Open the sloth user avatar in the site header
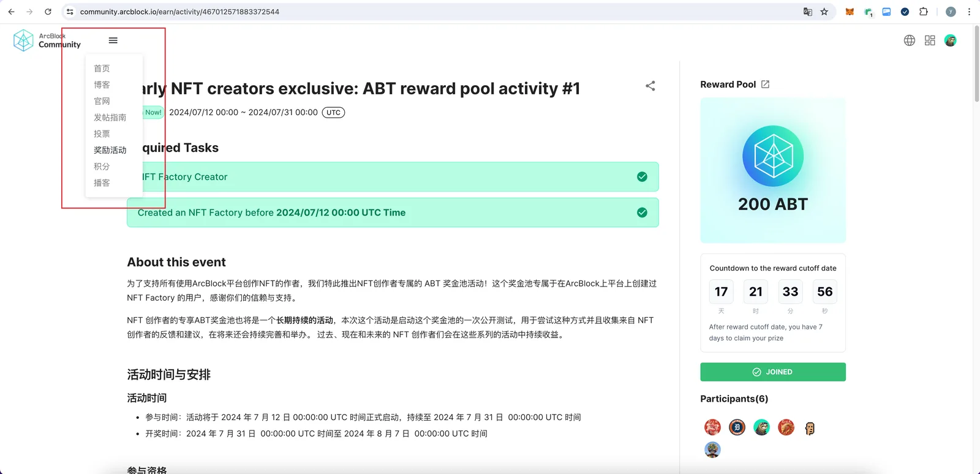 tap(951, 40)
